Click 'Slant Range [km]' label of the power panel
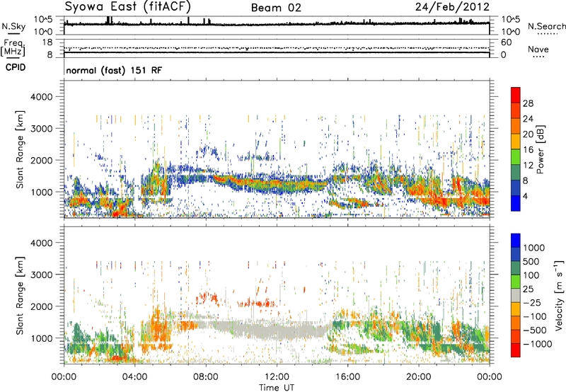The width and height of the screenshot is (566, 392). (20, 149)
